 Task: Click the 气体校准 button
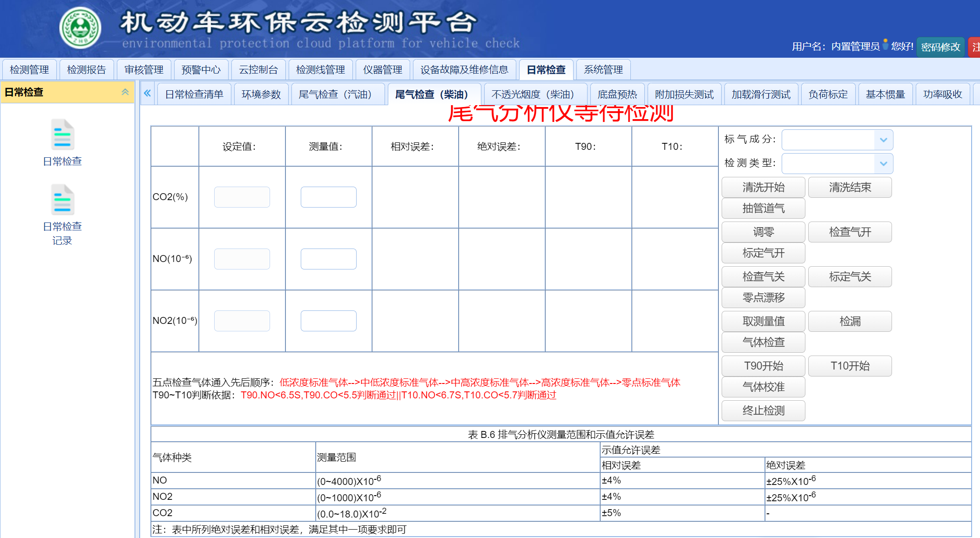pyautogui.click(x=764, y=387)
